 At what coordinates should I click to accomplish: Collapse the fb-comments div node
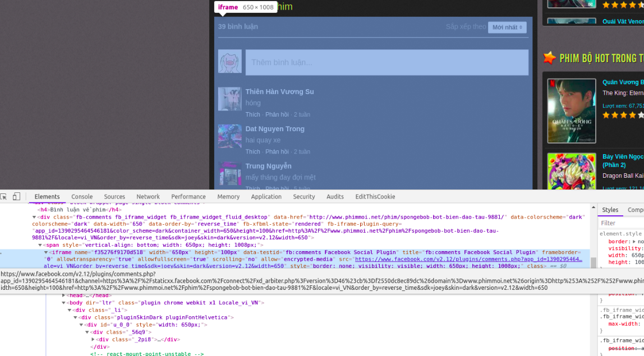coord(34,217)
